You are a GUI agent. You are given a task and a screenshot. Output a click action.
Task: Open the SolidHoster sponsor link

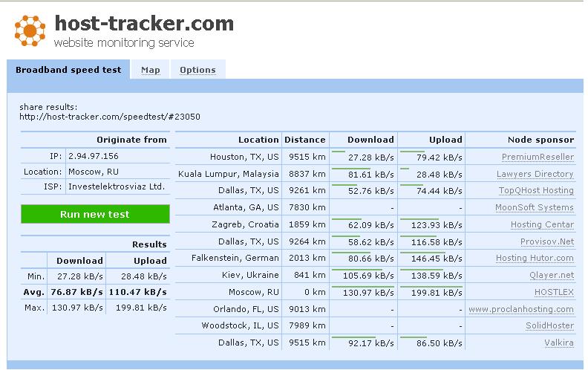tap(549, 326)
